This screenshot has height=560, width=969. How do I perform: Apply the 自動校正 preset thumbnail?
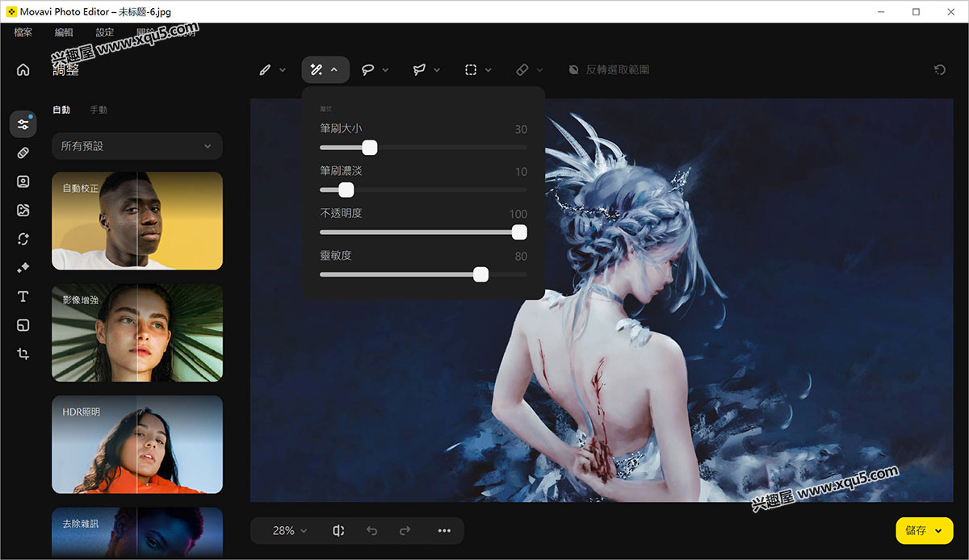tap(137, 220)
